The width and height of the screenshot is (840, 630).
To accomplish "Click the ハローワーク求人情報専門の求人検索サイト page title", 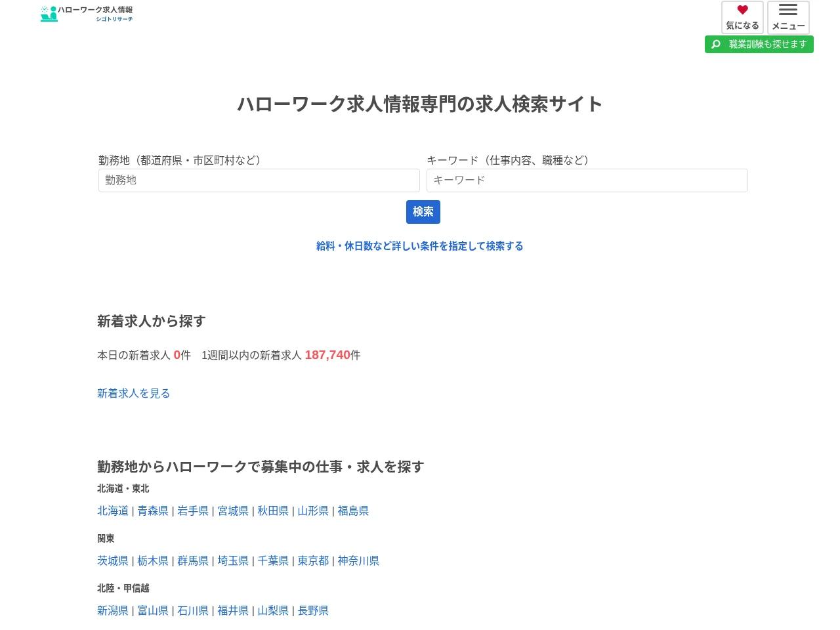I will click(420, 104).
